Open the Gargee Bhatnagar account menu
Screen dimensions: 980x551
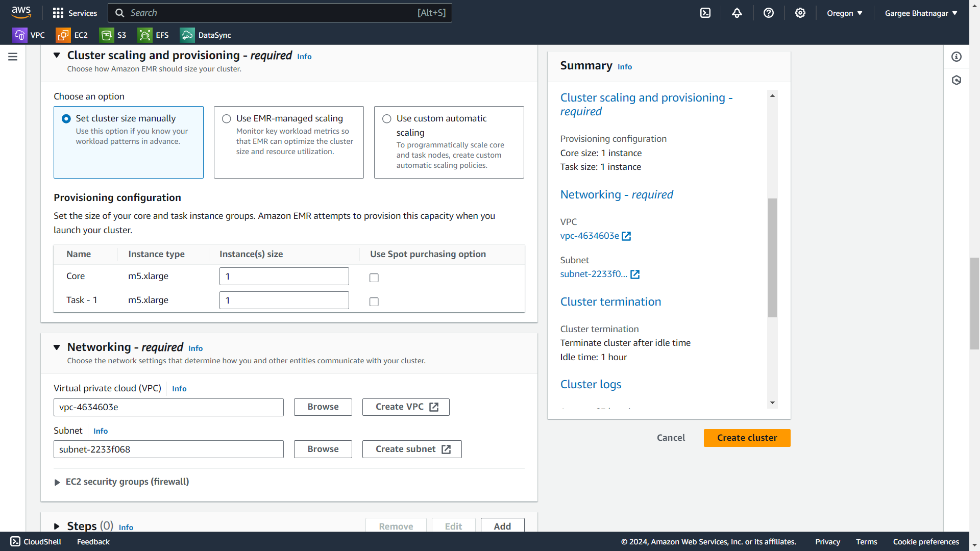[921, 13]
